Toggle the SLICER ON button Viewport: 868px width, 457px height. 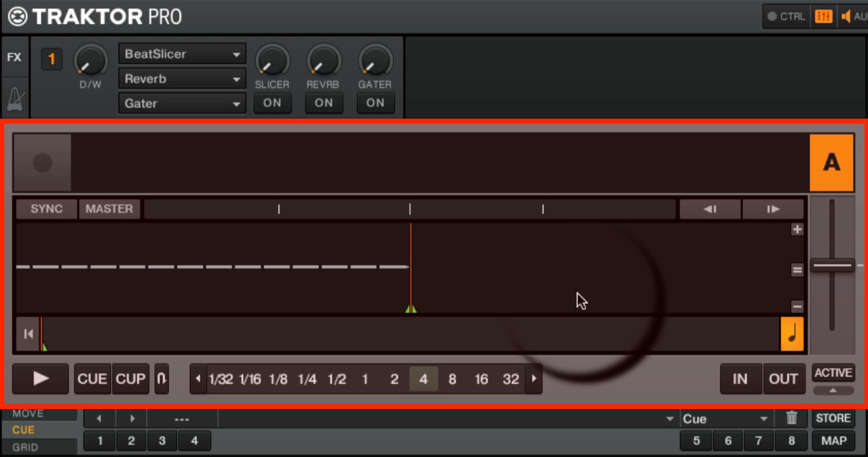tap(272, 103)
